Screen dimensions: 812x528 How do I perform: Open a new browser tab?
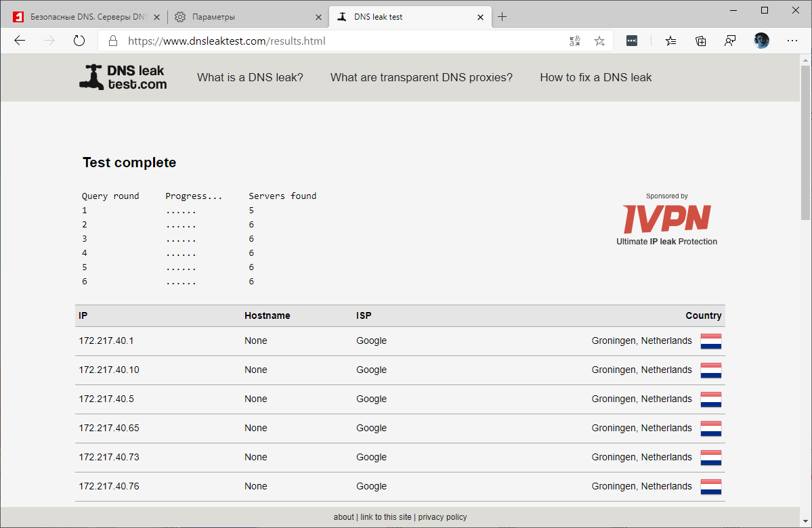click(502, 16)
